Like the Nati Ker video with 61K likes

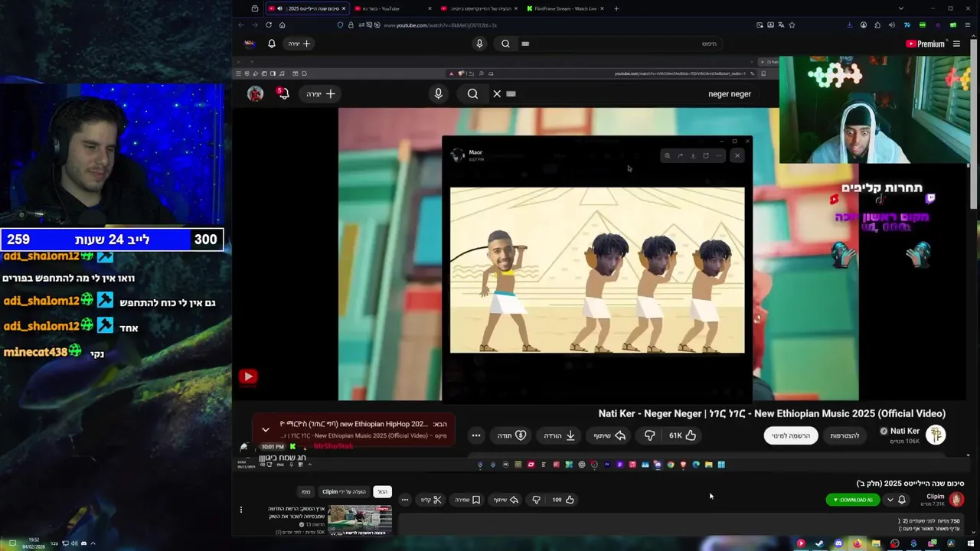(682, 435)
